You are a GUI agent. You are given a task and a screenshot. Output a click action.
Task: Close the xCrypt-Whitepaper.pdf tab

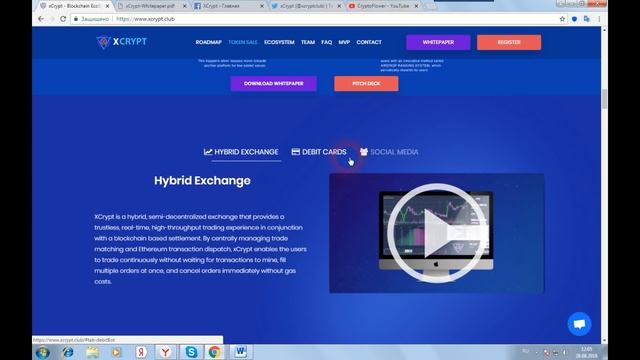tap(184, 6)
